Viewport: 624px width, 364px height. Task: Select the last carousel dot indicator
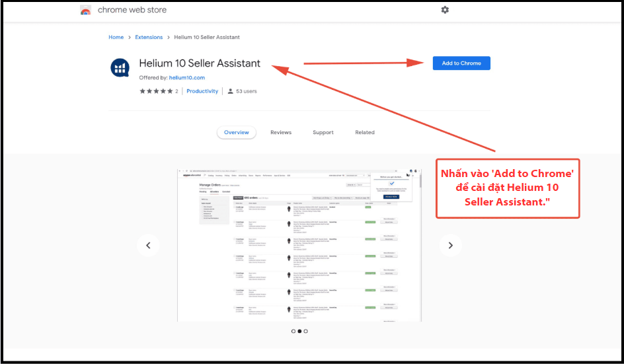[306, 331]
